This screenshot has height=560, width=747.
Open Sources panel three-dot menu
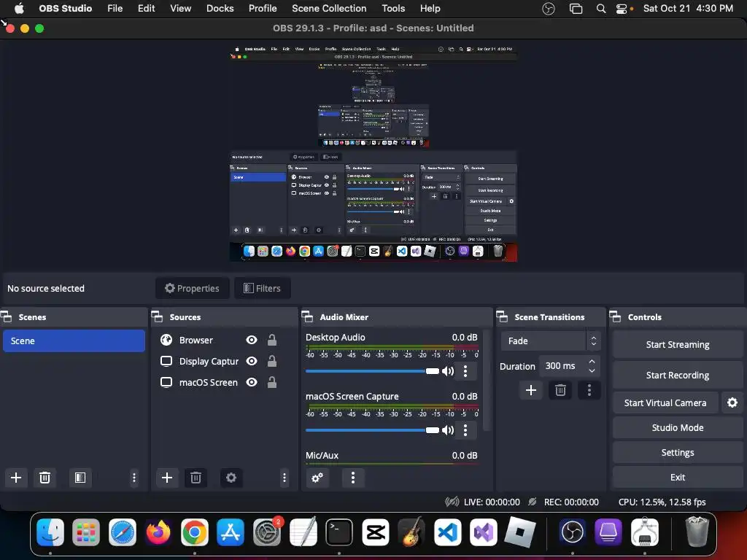coord(285,478)
